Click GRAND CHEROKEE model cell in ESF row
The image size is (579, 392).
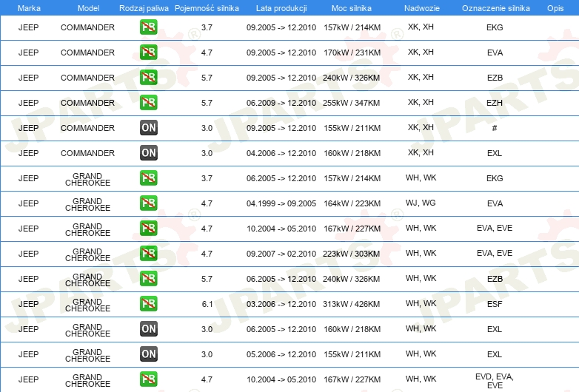point(87,305)
